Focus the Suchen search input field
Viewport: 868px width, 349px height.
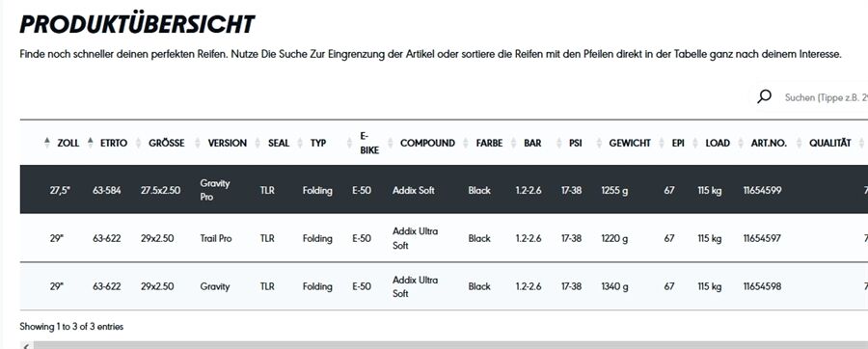click(x=825, y=97)
